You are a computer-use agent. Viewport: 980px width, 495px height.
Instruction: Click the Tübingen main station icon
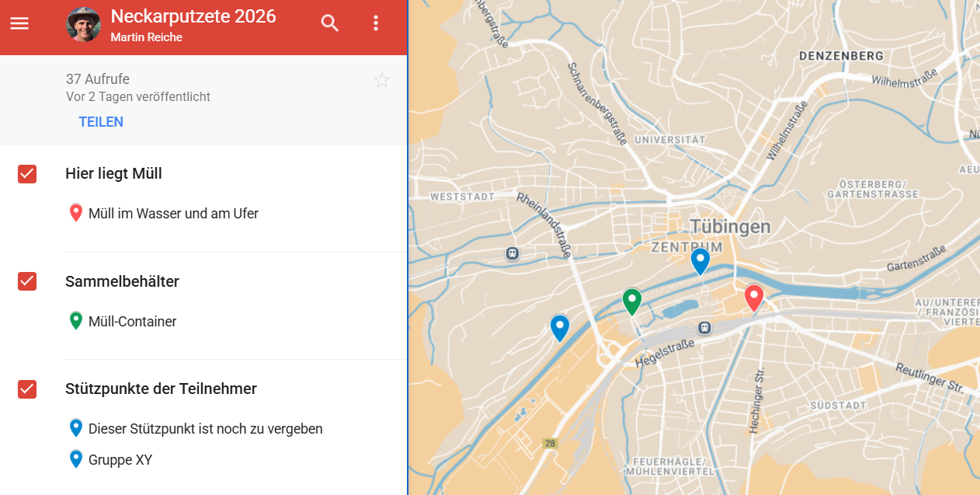coord(704,328)
